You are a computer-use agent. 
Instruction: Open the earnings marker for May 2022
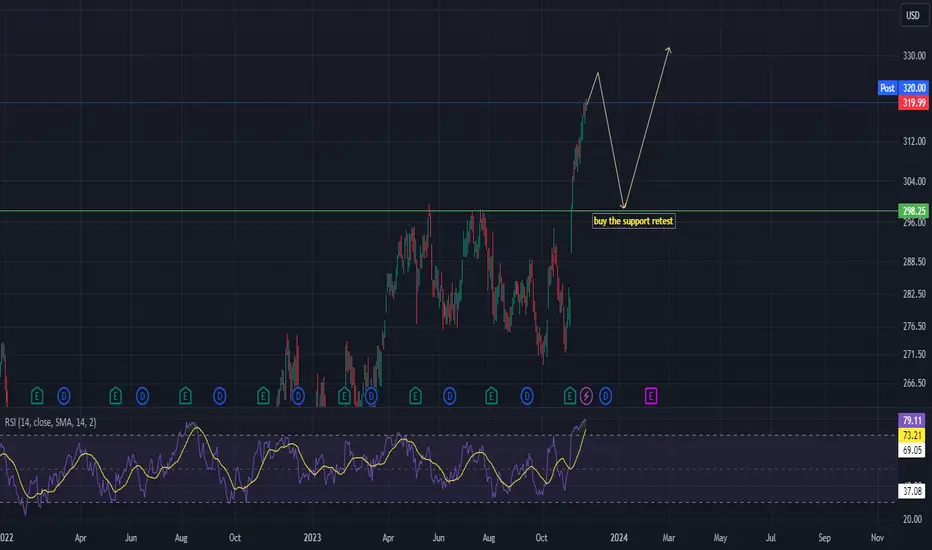(115, 395)
